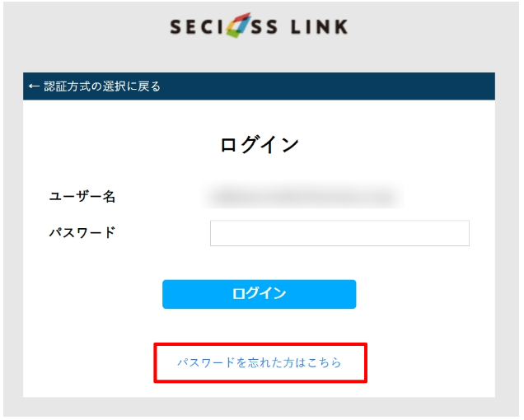Click the LINK word in logo
Screen dimensions: 524x420
[x=319, y=26]
